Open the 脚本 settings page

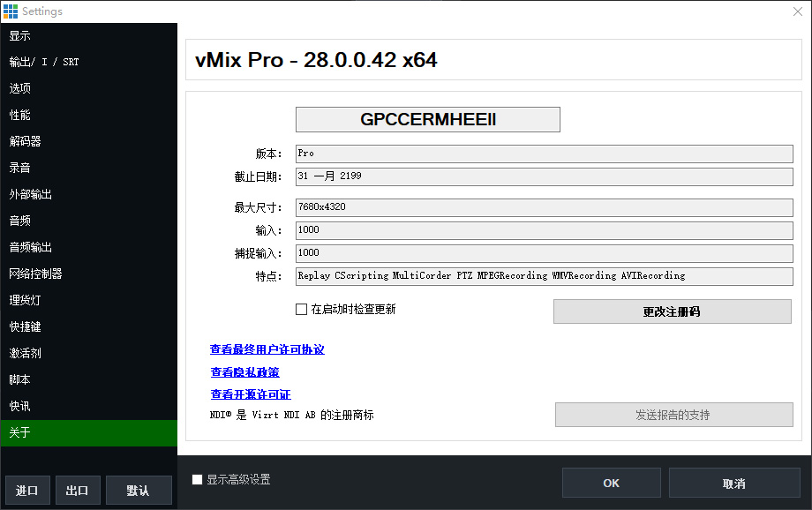[x=20, y=379]
